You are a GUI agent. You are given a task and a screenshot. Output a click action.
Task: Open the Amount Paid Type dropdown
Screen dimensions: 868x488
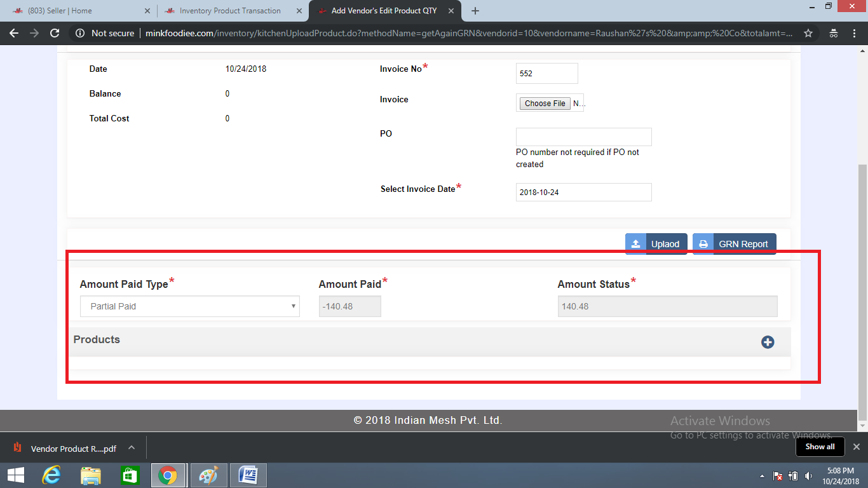pos(190,306)
